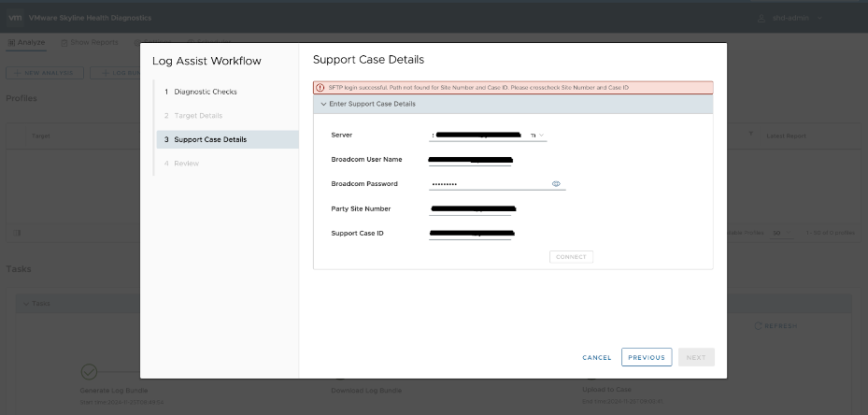Click the SFTP login error message text

(x=478, y=88)
